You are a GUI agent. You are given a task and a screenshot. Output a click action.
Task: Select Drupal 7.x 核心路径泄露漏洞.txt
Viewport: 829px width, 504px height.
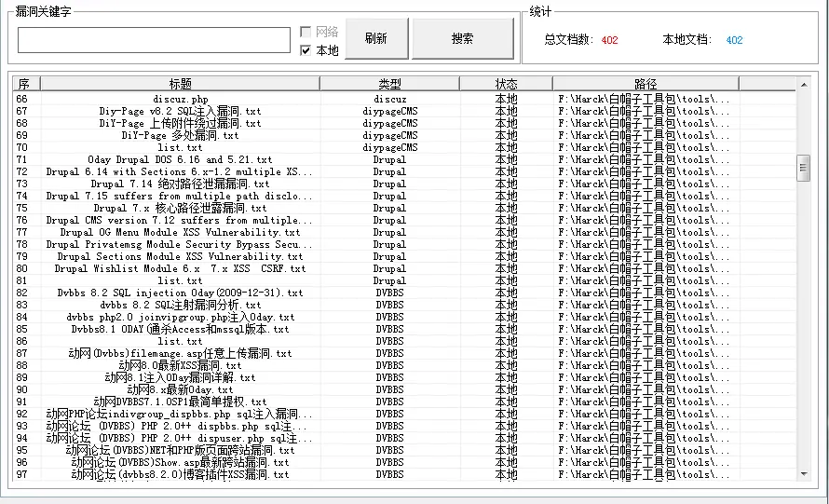(x=181, y=209)
